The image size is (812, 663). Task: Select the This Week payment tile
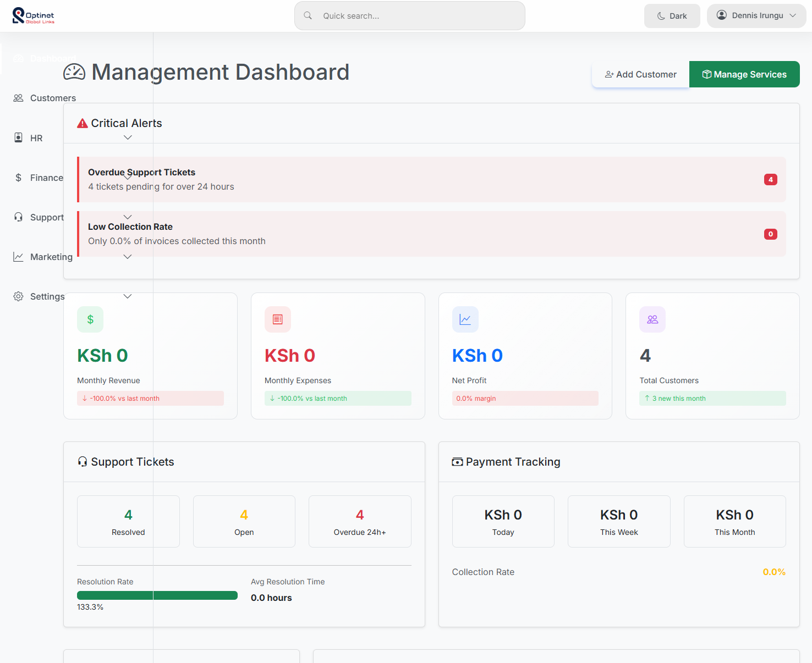click(x=619, y=521)
